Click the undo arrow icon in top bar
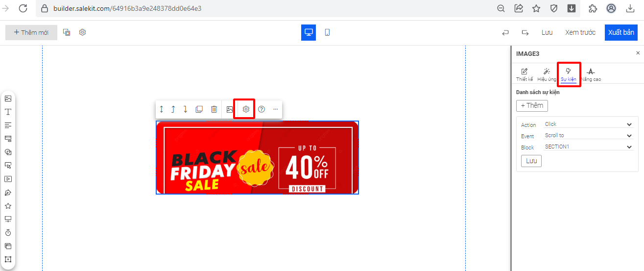Image resolution: width=644 pixels, height=271 pixels. coord(505,32)
